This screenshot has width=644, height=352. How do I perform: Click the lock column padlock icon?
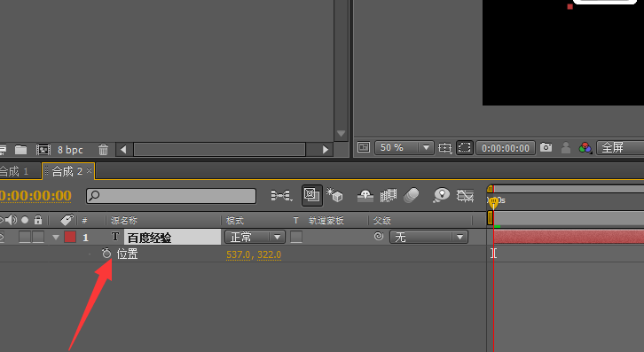(38, 220)
